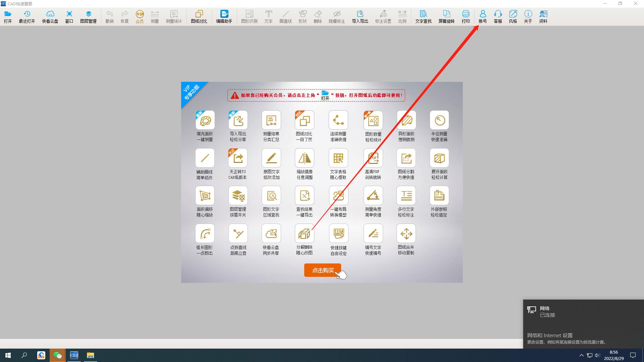Launch the 编辑助手 editing assistant
The image size is (644, 362).
224,14
